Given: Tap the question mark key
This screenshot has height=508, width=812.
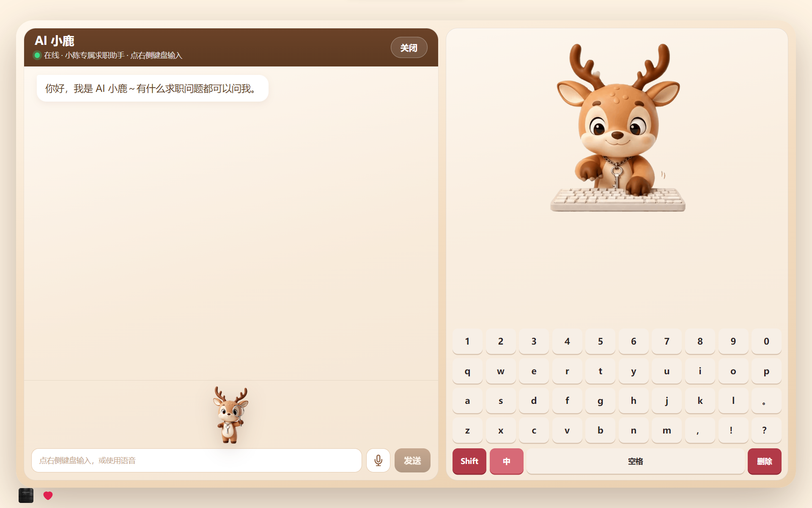Looking at the screenshot, I should tap(766, 430).
